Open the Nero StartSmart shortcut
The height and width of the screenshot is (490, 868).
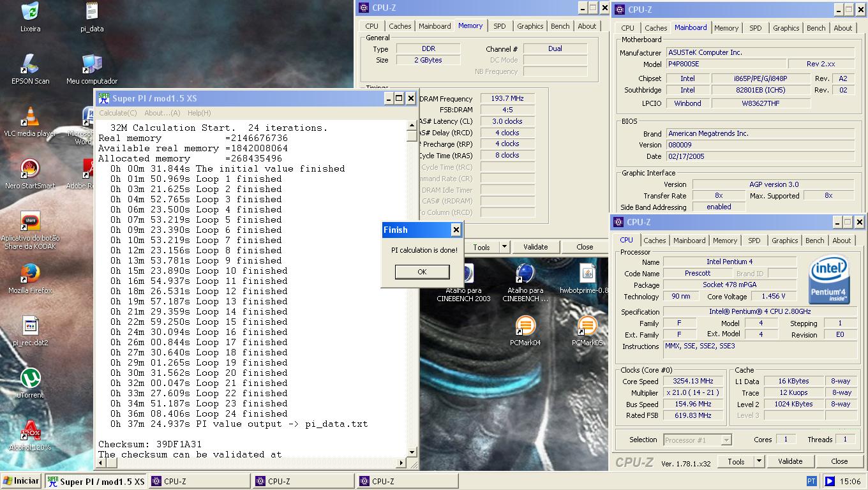click(30, 168)
